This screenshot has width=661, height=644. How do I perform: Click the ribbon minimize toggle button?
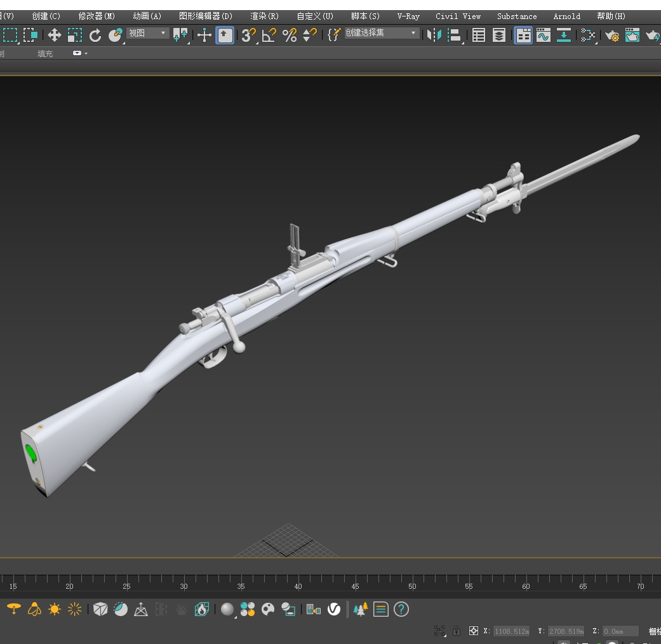[x=77, y=53]
